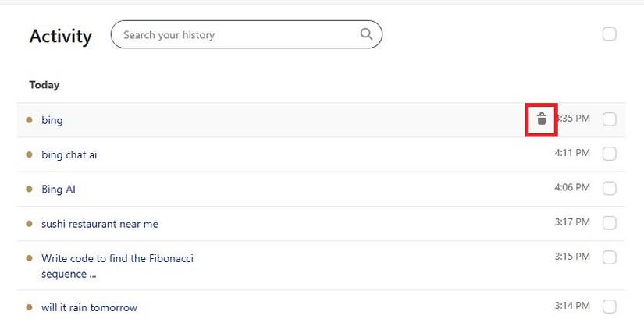Select the Fibonacci sequence entry checkbox
The width and height of the screenshot is (644, 319).
coord(610,257)
